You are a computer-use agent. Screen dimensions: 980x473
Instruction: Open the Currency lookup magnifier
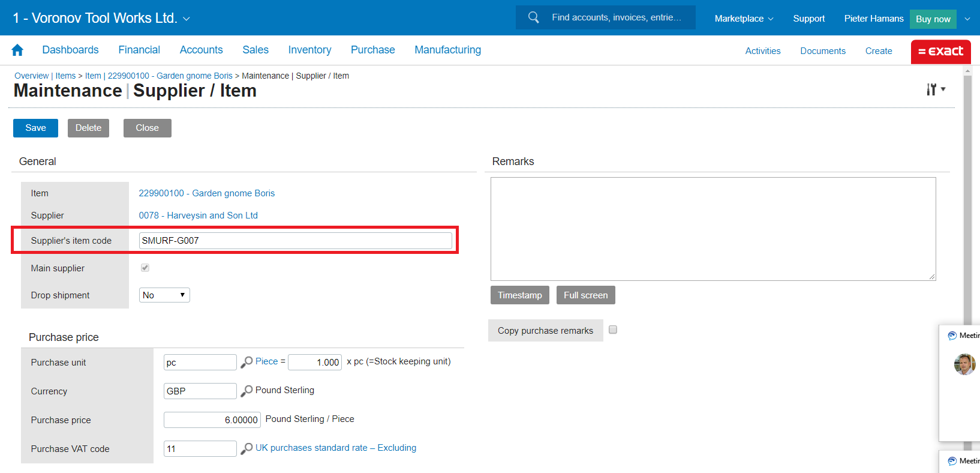(246, 391)
